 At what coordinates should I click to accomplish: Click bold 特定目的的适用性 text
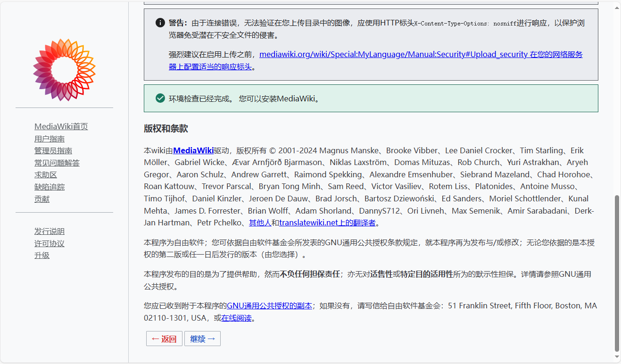tap(427, 274)
